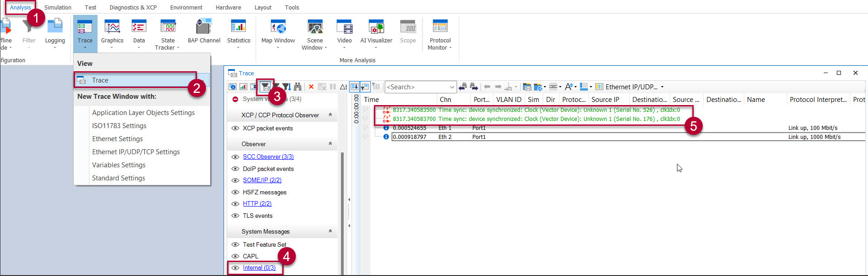Open the Diagnostics & XCP tab
The width and height of the screenshot is (868, 276).
click(x=133, y=7)
